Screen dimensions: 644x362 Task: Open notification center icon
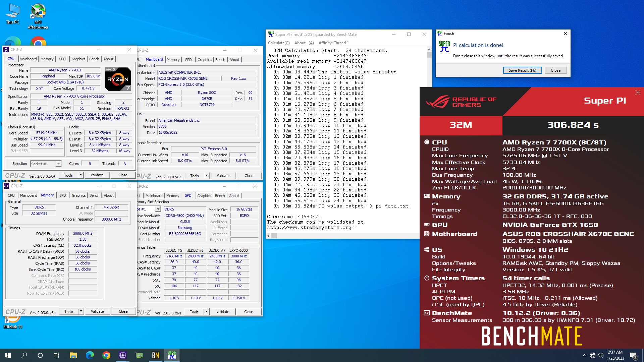(634, 356)
